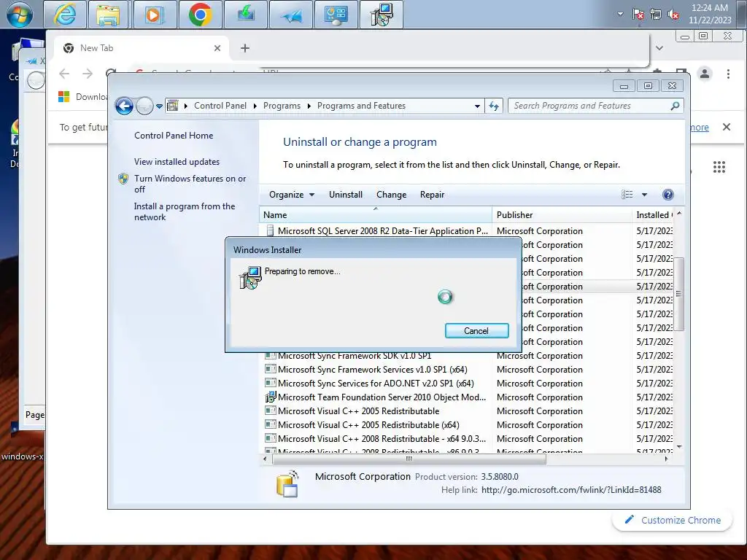Click the Action Center flag tray icon
747x560 pixels.
pos(638,15)
